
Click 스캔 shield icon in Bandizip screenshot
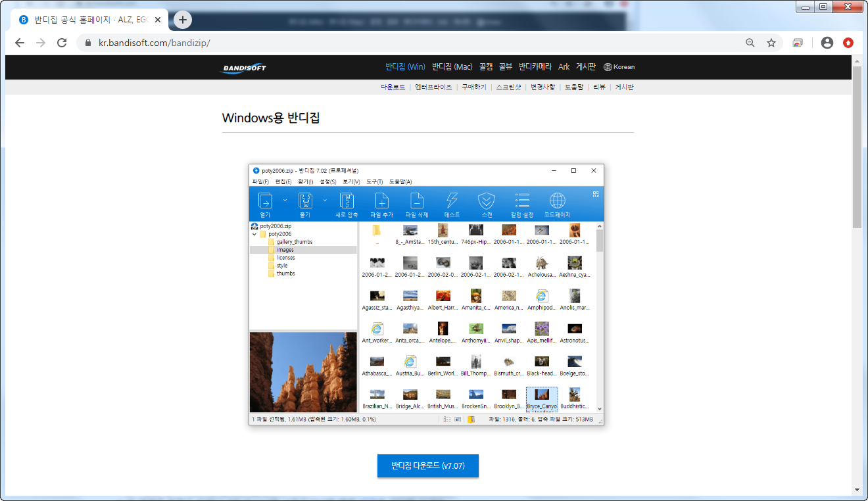487,201
